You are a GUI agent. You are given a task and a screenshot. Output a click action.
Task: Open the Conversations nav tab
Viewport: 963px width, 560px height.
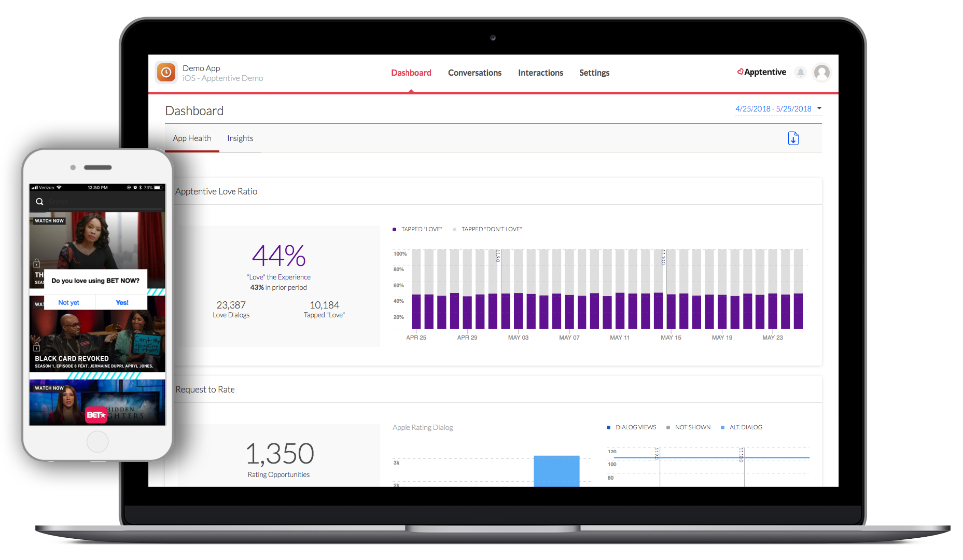pos(474,73)
